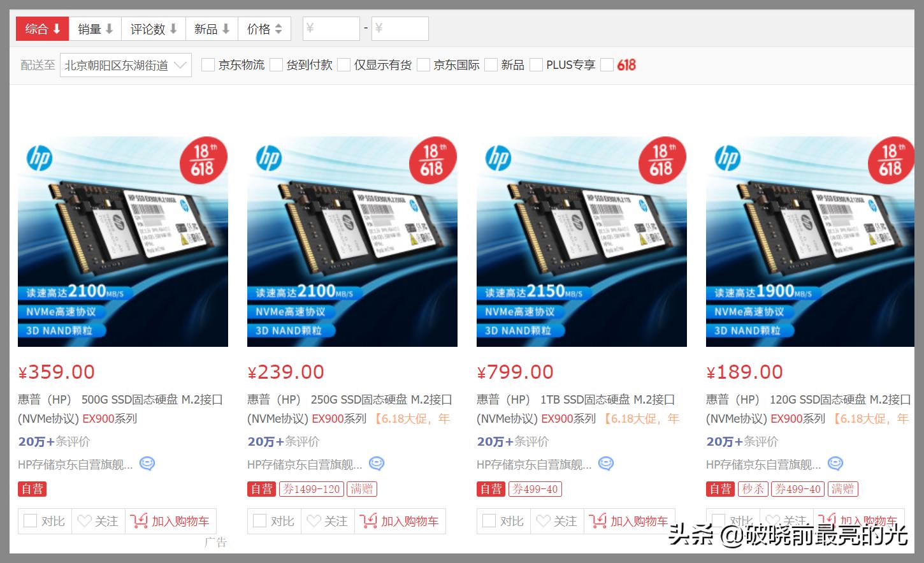Open the 250G SSD EX900 product title link
This screenshot has width=924, height=563.
coord(350,409)
